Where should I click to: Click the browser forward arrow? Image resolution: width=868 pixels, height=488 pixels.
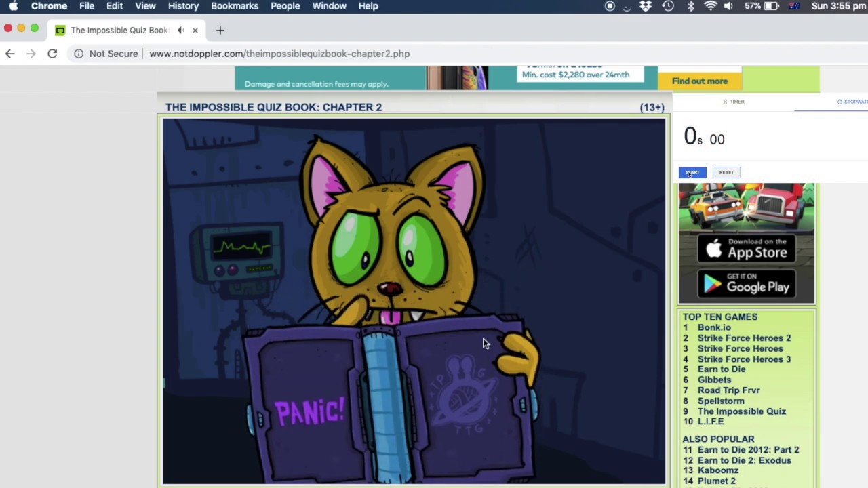pos(31,54)
